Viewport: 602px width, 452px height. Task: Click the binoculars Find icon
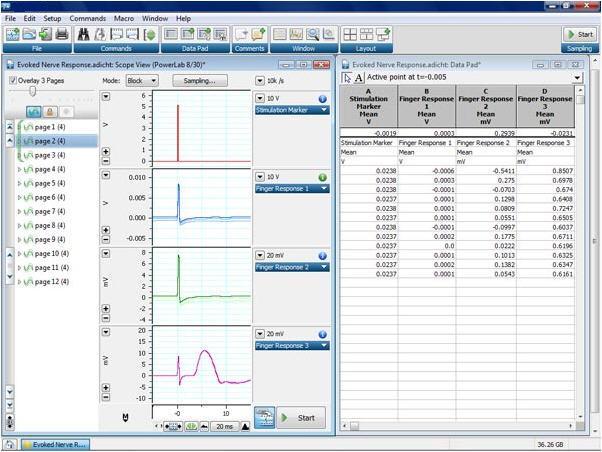[x=83, y=35]
